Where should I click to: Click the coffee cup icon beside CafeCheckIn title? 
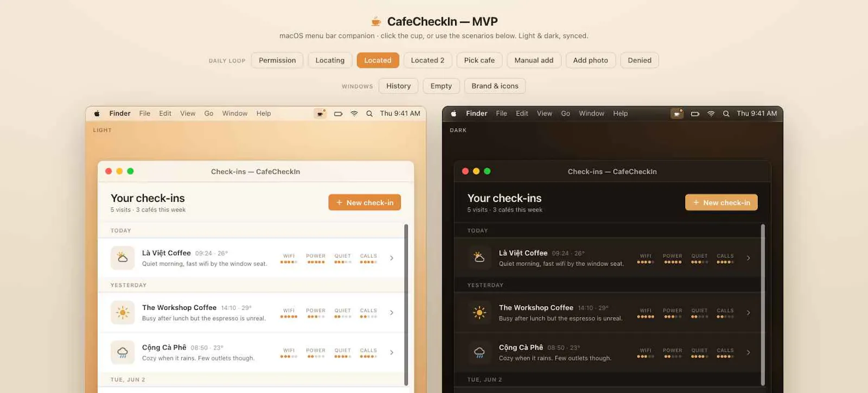pos(376,22)
